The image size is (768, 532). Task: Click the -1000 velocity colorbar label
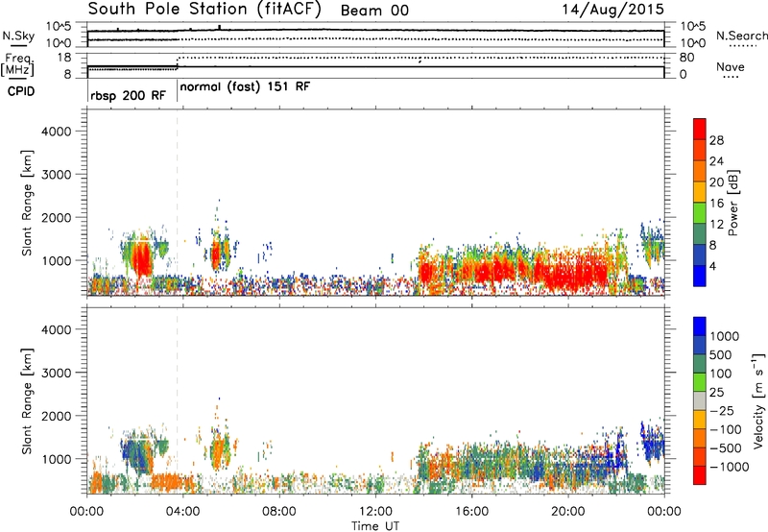click(730, 467)
